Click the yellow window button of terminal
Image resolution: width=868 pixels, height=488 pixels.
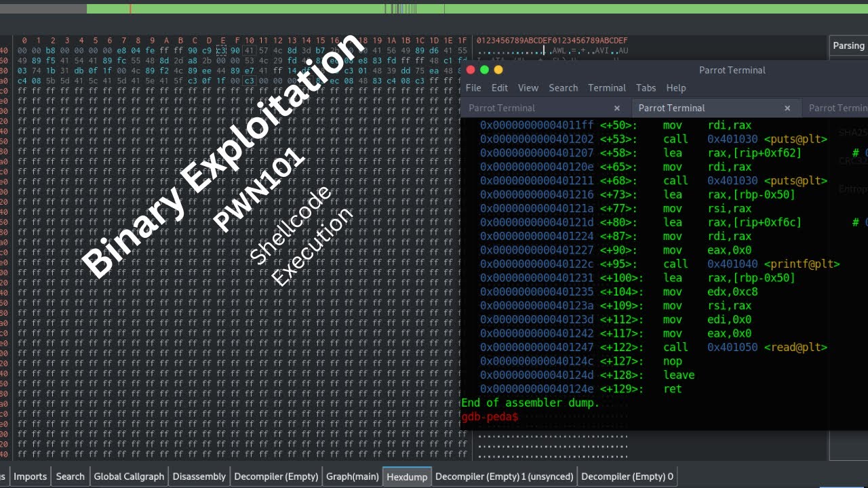pyautogui.click(x=498, y=70)
